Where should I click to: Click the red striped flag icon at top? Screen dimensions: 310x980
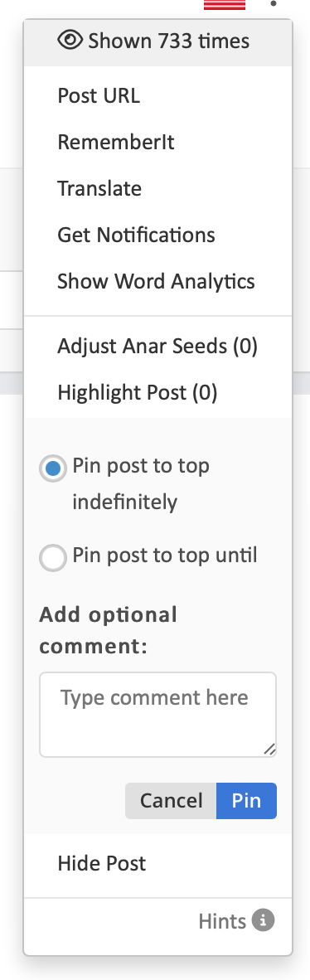coord(225,4)
